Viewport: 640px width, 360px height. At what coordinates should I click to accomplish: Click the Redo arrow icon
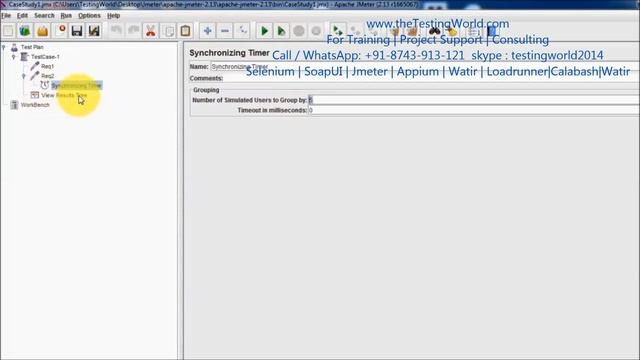tap(133, 31)
